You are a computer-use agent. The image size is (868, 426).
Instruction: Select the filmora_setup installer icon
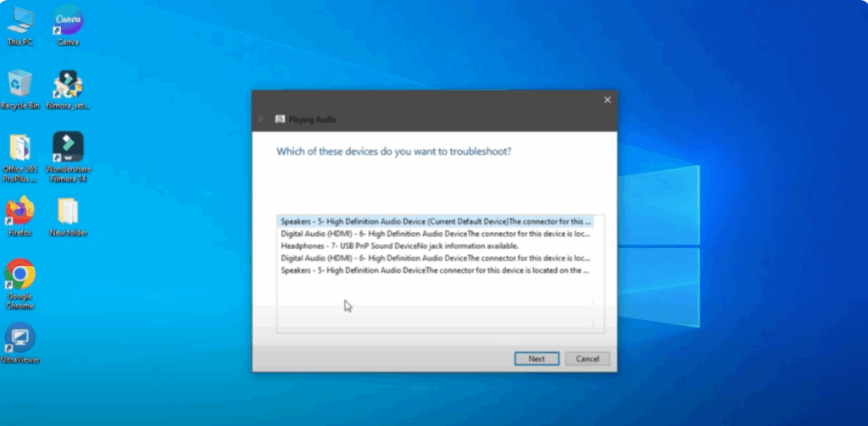pyautogui.click(x=68, y=90)
